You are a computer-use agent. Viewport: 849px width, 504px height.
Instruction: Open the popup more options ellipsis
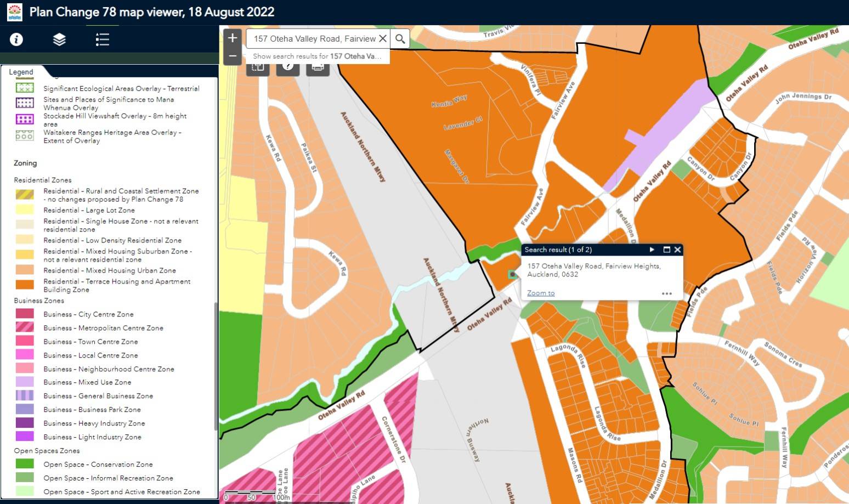pos(666,293)
